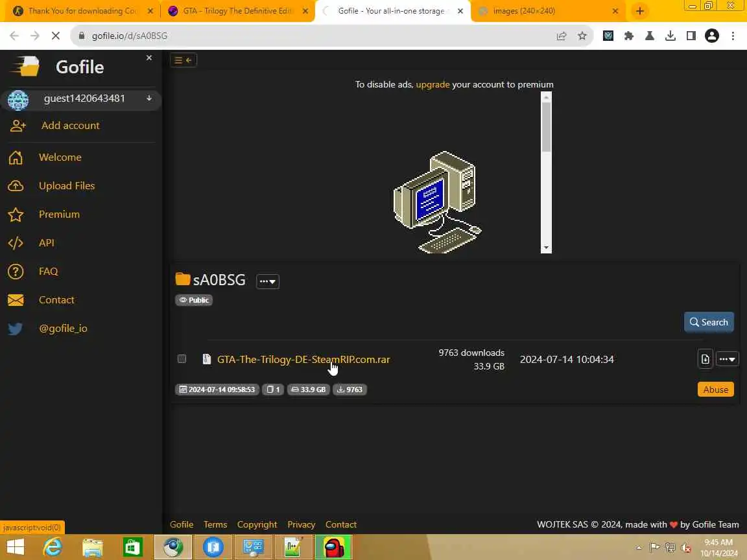Open the Gofile footer link
The height and width of the screenshot is (560, 747).
pos(182,524)
